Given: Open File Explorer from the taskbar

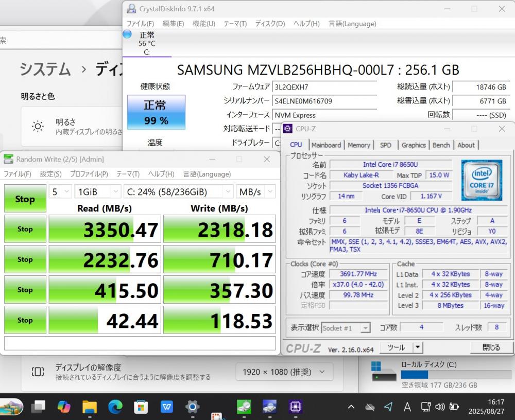Looking at the screenshot, I should coord(89,407).
